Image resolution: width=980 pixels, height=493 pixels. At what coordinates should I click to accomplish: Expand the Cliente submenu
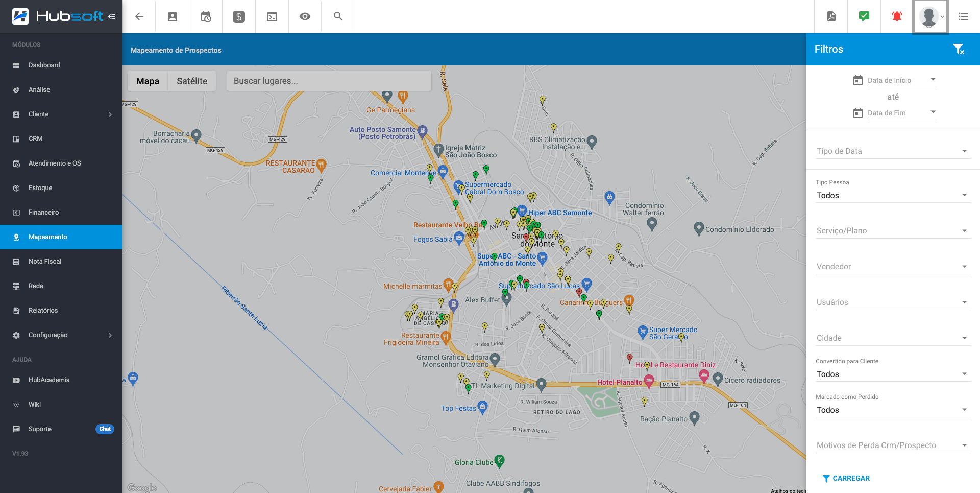pos(61,114)
